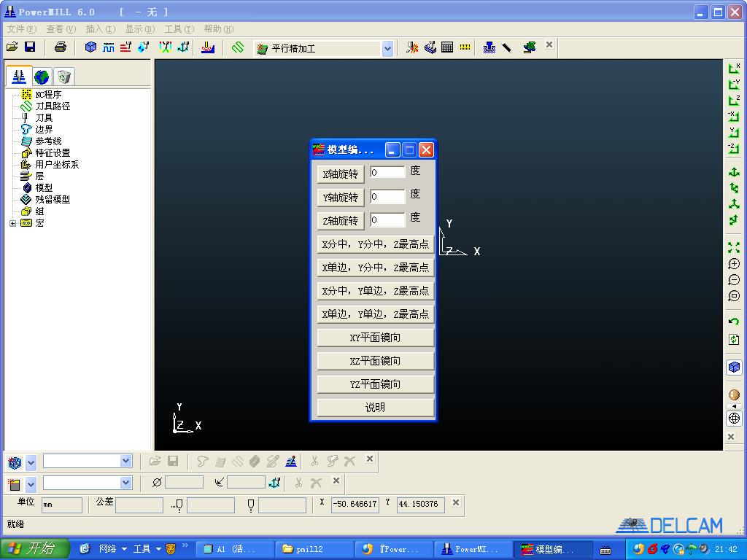Click the shaded sphere icon
Viewport: 747px width, 560px height.
[734, 394]
